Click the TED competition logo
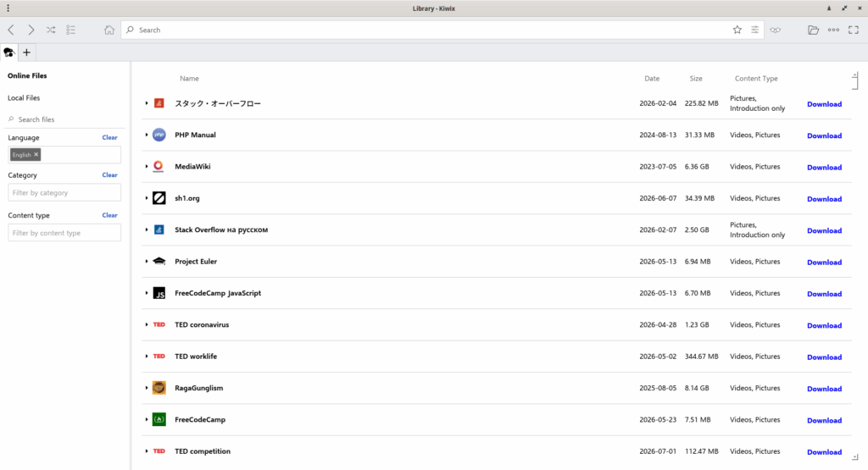Image resolution: width=868 pixels, height=470 pixels. [x=159, y=451]
